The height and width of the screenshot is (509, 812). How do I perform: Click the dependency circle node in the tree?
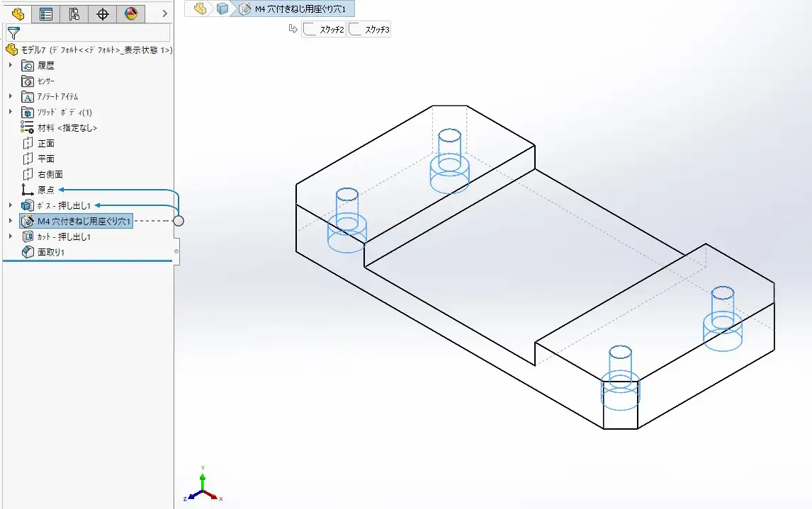[x=179, y=221]
